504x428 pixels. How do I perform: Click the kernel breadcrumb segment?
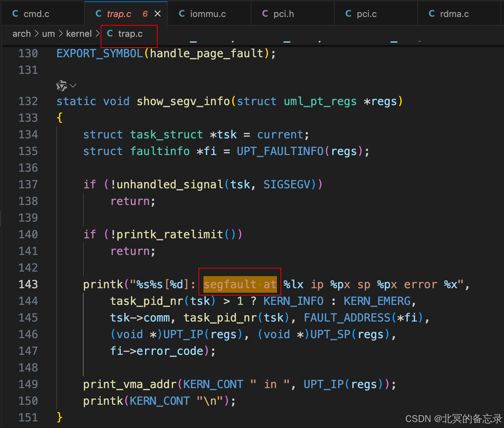click(79, 34)
